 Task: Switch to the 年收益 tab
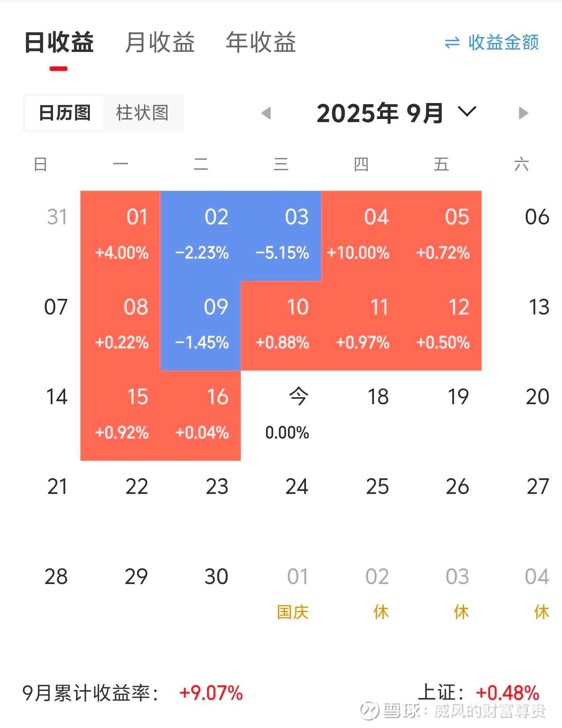261,43
